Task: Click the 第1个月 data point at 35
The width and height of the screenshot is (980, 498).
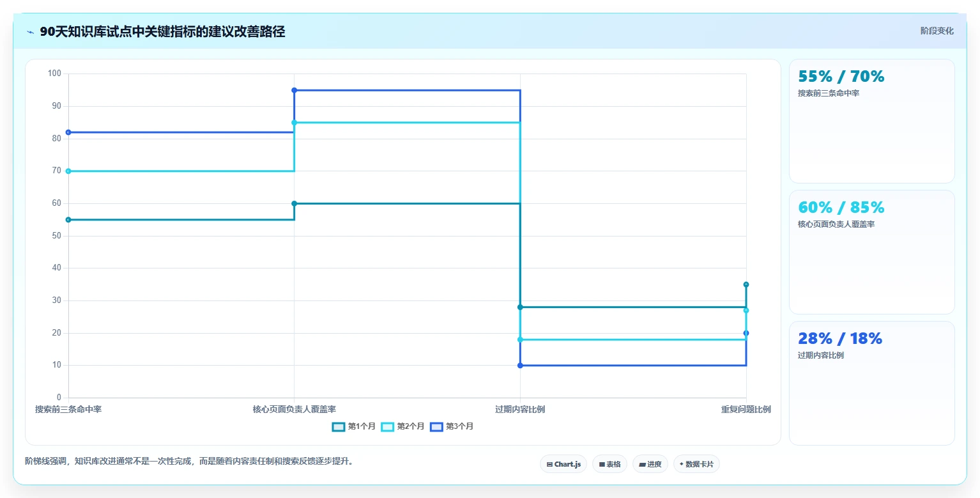Action: [746, 284]
